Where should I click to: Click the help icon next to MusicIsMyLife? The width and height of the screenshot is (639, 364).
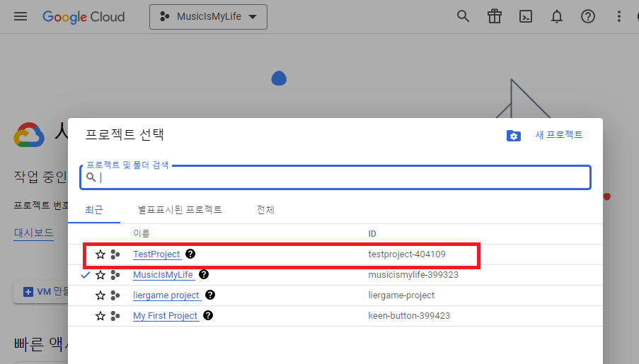coord(204,274)
